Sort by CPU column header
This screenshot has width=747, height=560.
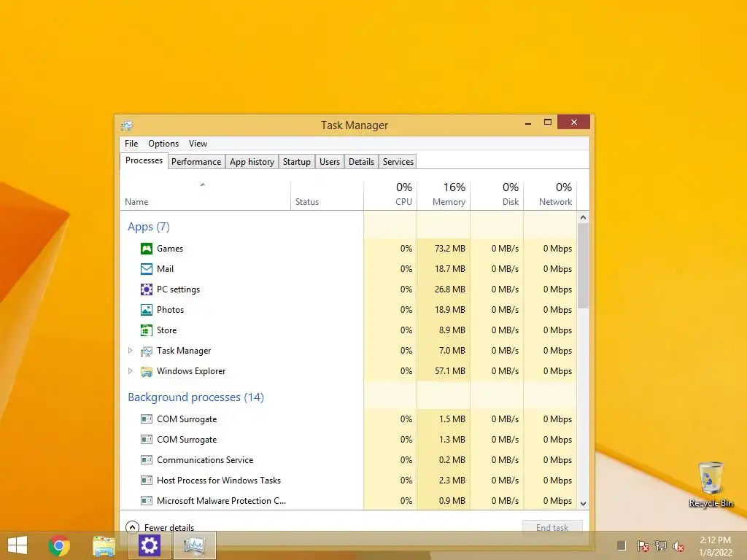click(391, 195)
